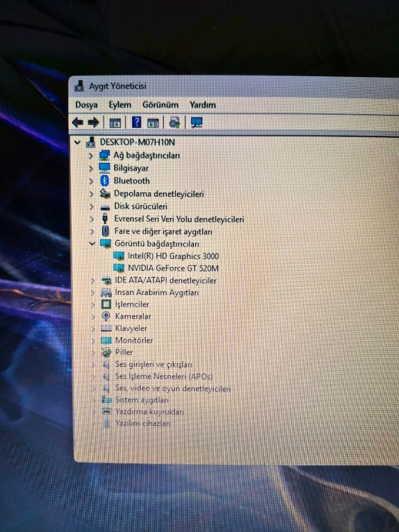Collapse the DESKTOP-M07H10N root node
Viewport: 399px width, 532px height.
point(78,142)
